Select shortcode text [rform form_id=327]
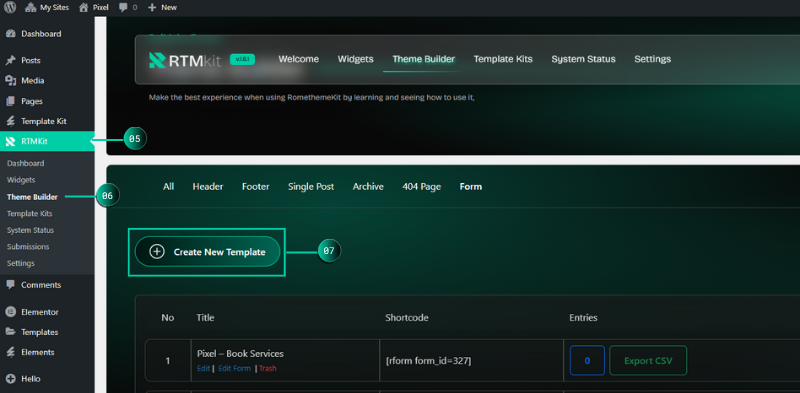800x393 pixels. (429, 361)
